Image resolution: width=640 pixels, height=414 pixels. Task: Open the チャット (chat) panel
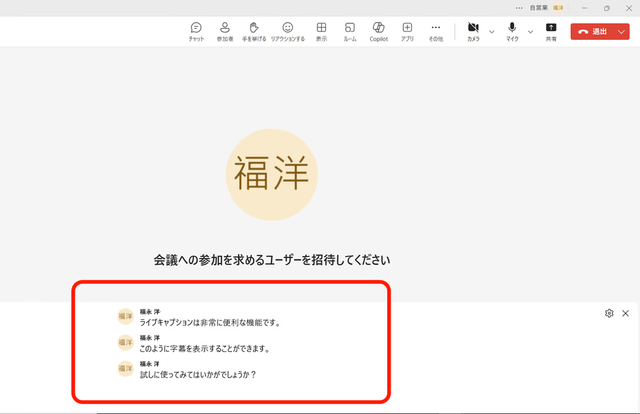click(196, 31)
